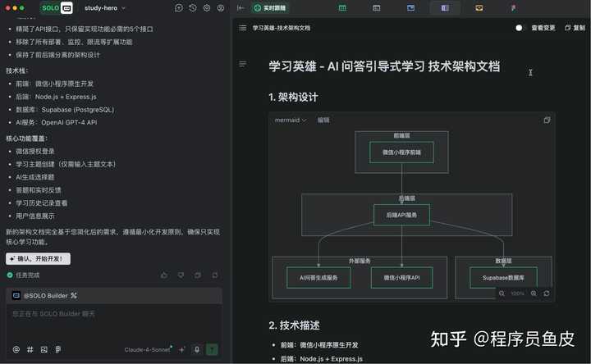Click the @ mention icon
The height and width of the screenshot is (364, 591).
(x=16, y=350)
